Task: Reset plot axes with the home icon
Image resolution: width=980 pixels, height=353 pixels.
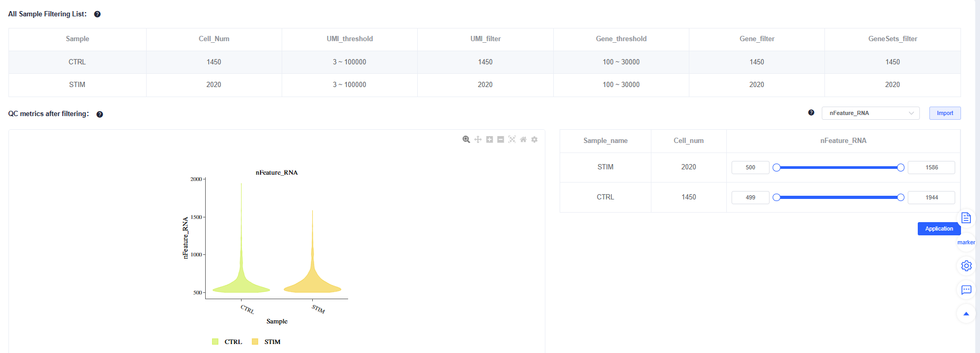Action: (523, 139)
